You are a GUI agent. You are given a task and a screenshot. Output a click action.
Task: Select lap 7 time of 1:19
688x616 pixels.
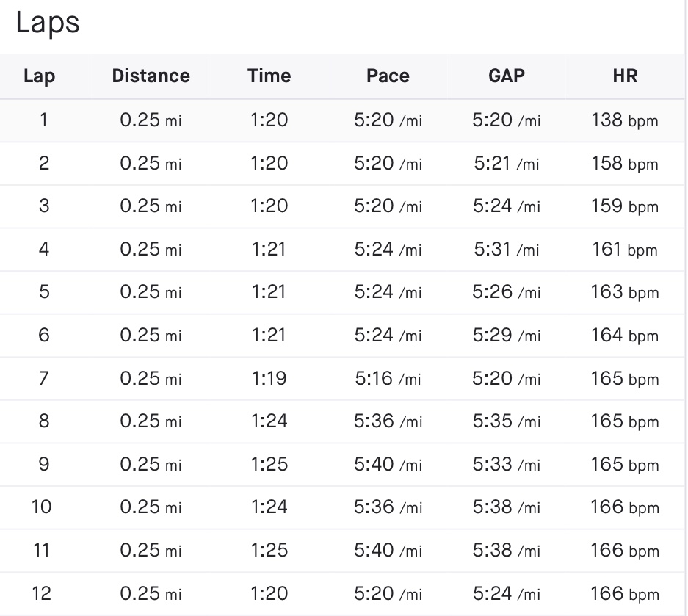coord(269,378)
